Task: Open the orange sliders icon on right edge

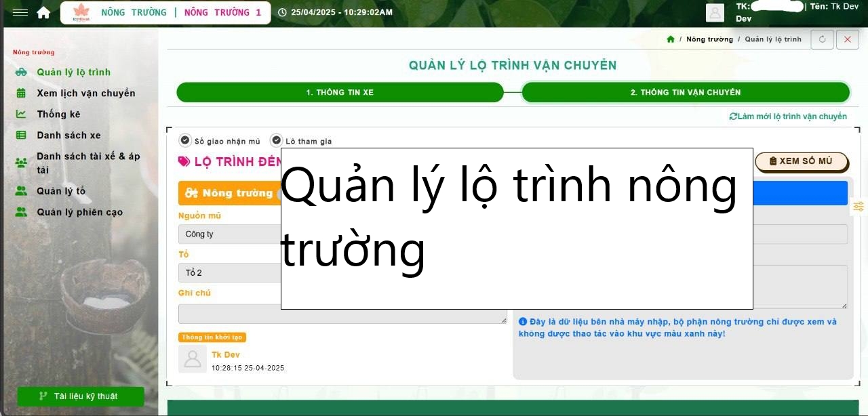Action: [x=858, y=206]
